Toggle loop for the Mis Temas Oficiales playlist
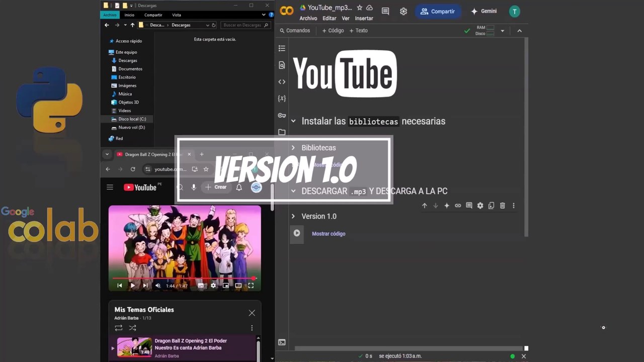644x362 pixels. click(x=119, y=328)
